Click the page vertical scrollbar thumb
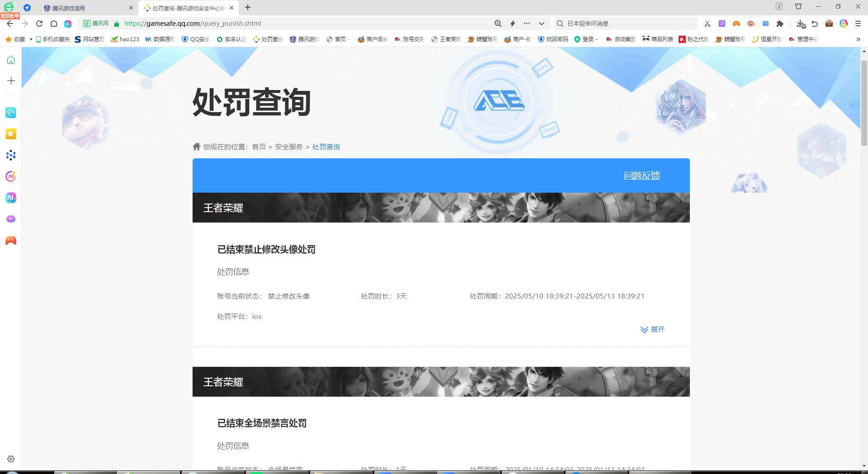 864,103
